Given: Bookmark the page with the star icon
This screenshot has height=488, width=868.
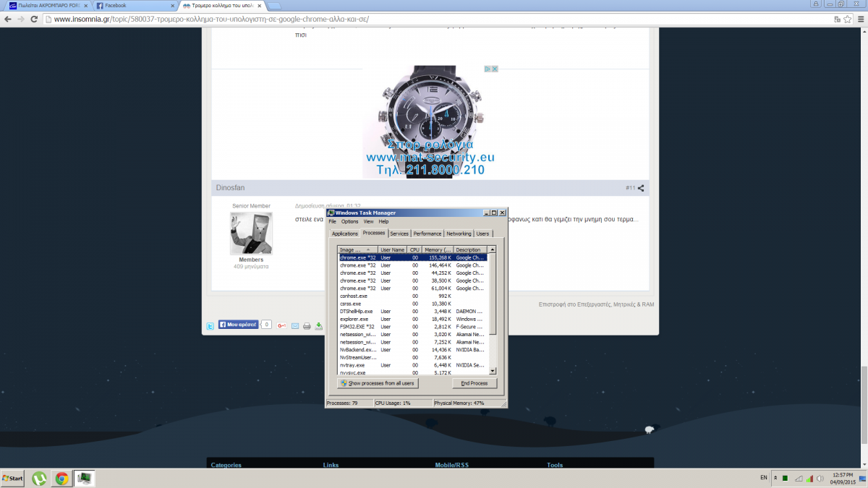Looking at the screenshot, I should pos(846,19).
